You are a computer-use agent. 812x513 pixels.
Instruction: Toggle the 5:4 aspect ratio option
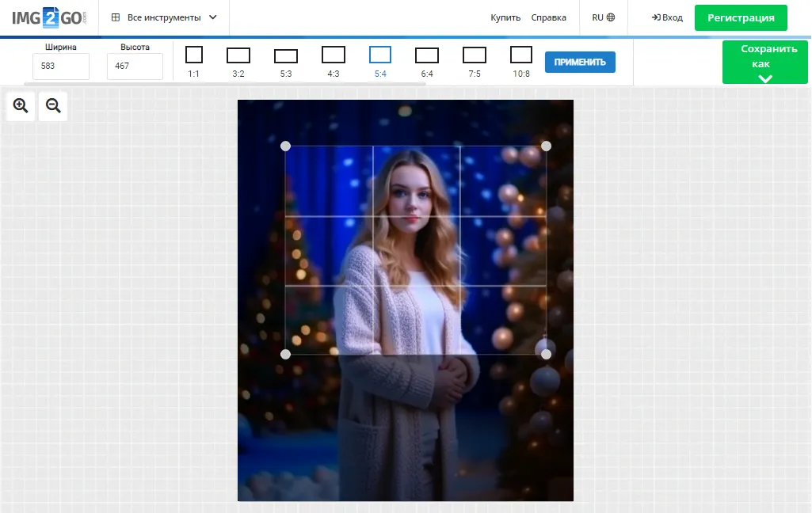coord(380,55)
